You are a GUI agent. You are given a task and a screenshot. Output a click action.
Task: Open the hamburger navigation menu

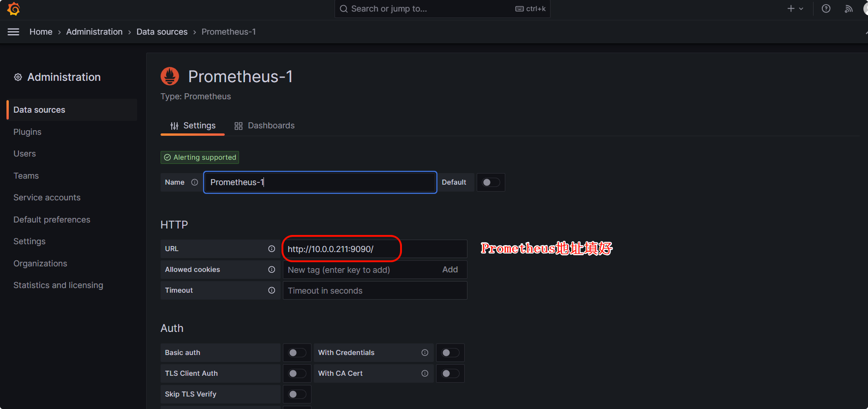13,32
